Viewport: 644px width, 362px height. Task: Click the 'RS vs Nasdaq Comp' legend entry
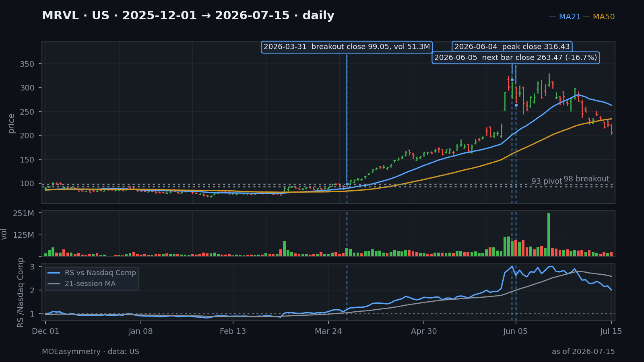(x=92, y=273)
